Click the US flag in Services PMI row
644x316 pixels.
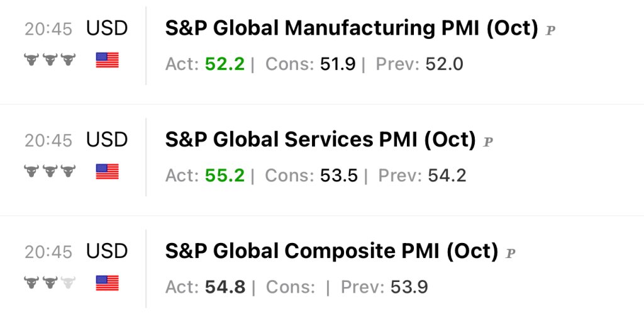(108, 171)
